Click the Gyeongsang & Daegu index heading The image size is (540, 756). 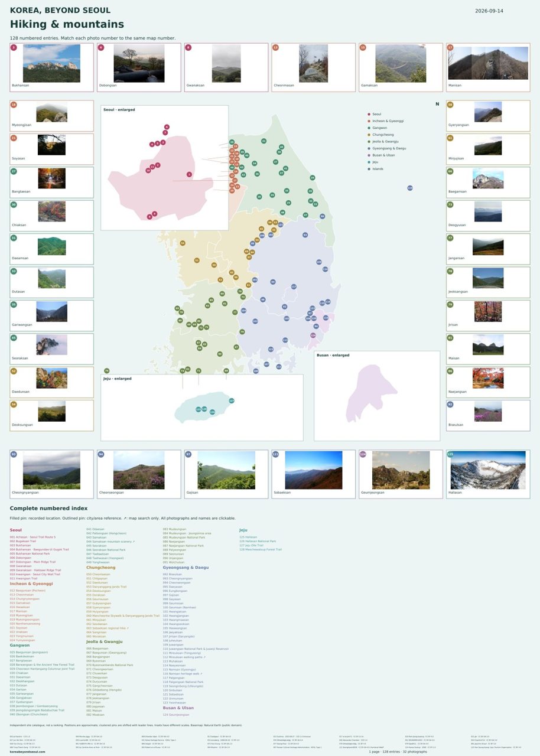point(186,567)
